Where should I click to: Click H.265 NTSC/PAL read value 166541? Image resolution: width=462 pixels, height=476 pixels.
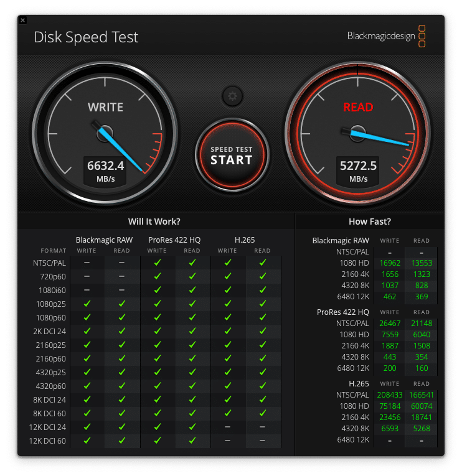click(x=422, y=395)
